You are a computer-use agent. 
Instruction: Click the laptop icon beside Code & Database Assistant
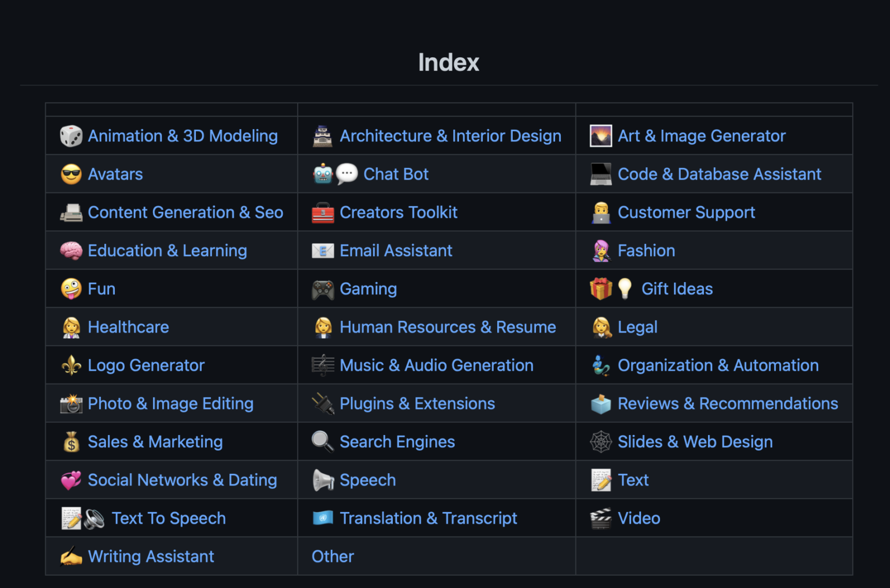click(601, 174)
